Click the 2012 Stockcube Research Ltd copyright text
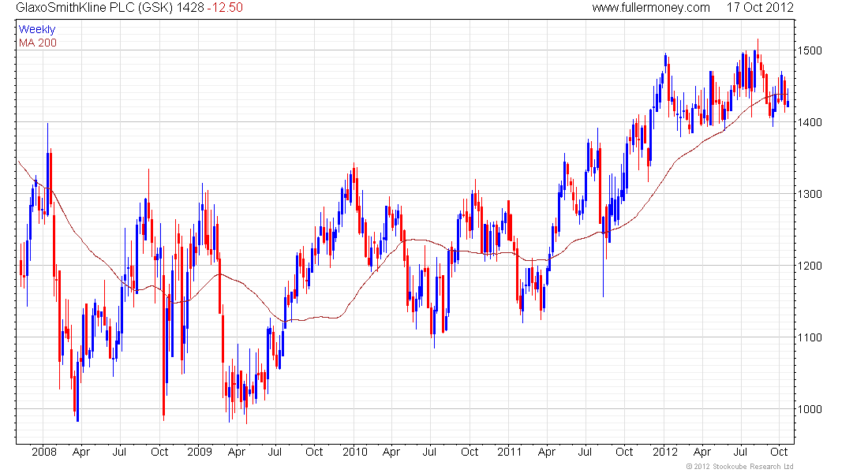This screenshot has width=868, height=473. coord(740,467)
